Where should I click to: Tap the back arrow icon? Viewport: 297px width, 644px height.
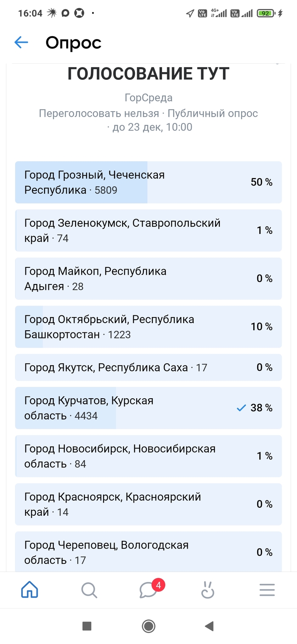coord(21,42)
